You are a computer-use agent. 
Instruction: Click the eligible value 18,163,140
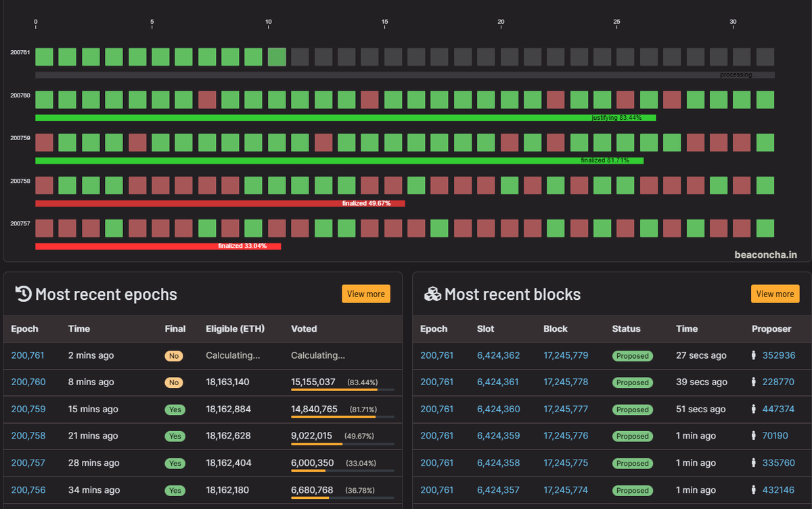click(x=227, y=382)
